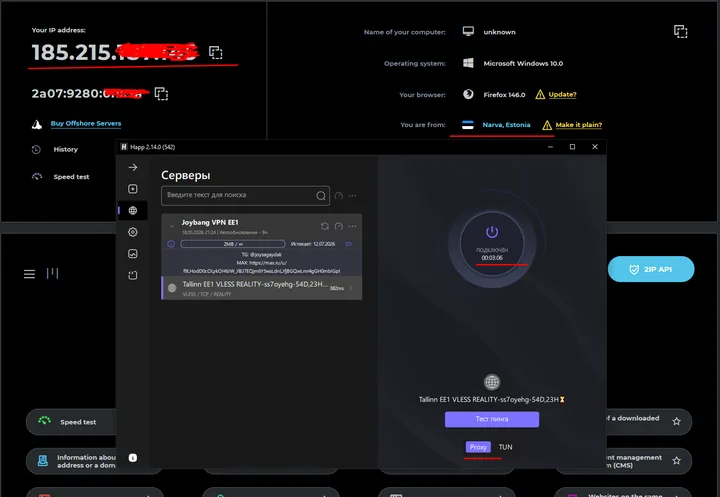Click the TG: @joysagaydak contact text

(262, 254)
